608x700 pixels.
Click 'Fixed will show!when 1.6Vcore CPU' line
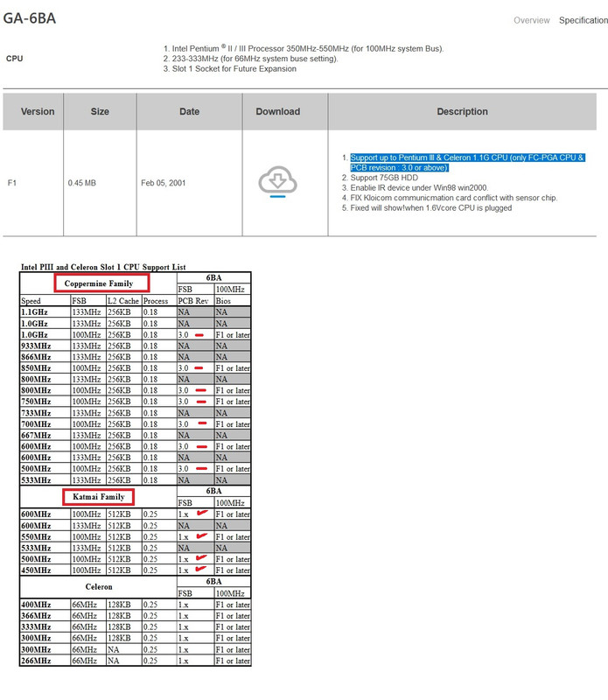click(x=430, y=208)
